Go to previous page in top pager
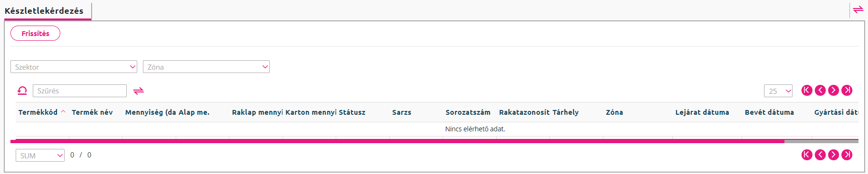The image size is (868, 174). coord(820,91)
